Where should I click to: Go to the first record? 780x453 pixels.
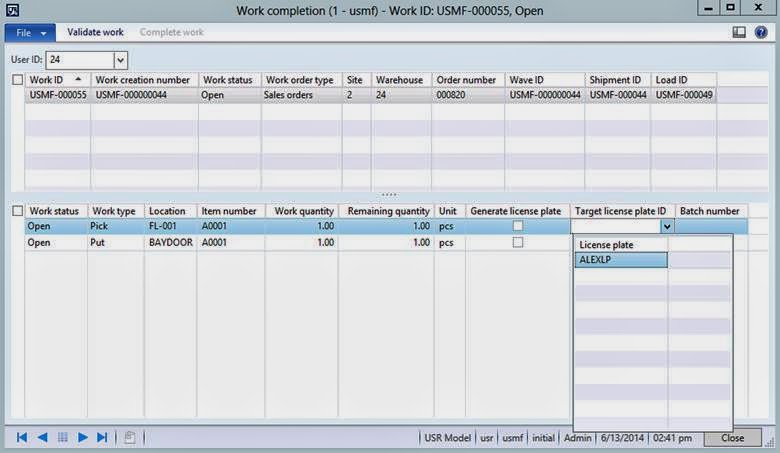pyautogui.click(x=22, y=438)
